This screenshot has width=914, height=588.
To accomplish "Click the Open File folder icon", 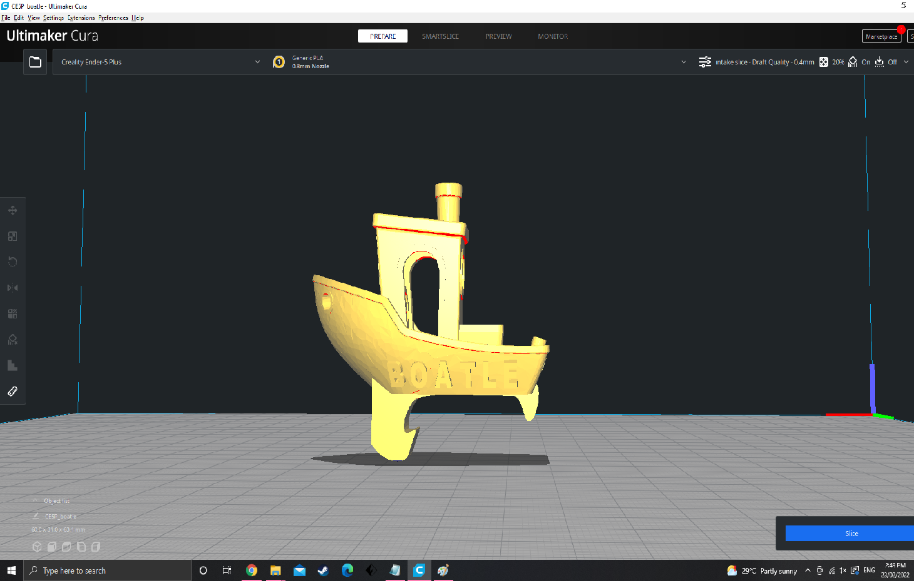I will [35, 62].
